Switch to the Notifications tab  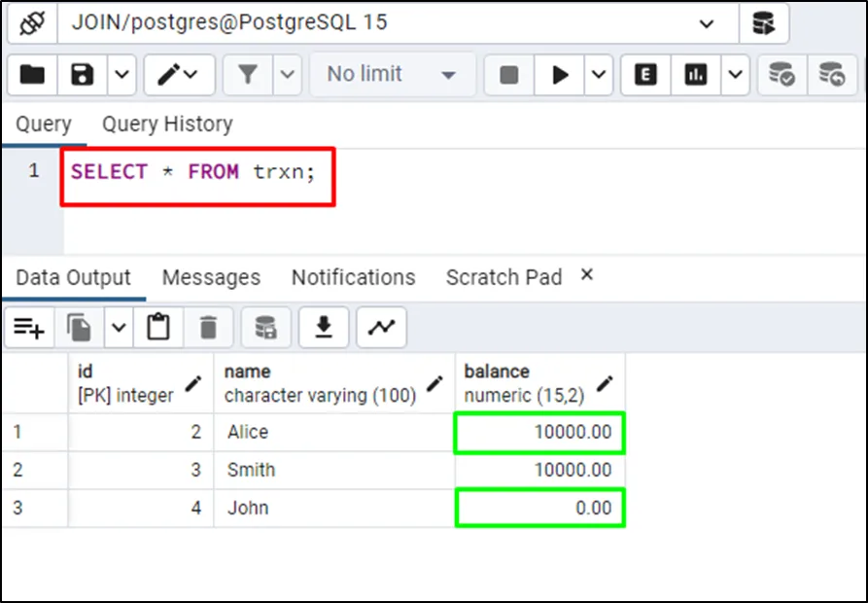pos(353,277)
